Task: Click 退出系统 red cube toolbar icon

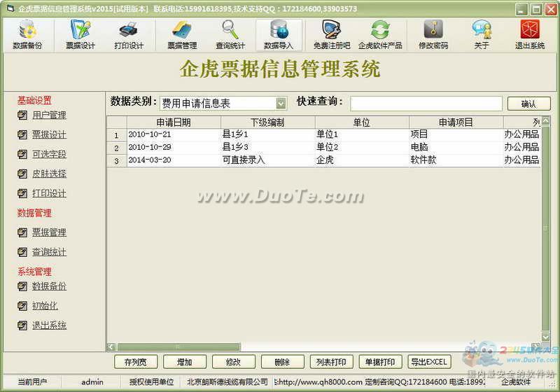Action: [530, 34]
